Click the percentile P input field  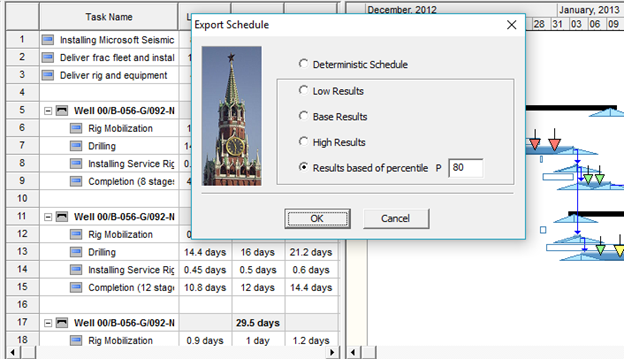(465, 168)
